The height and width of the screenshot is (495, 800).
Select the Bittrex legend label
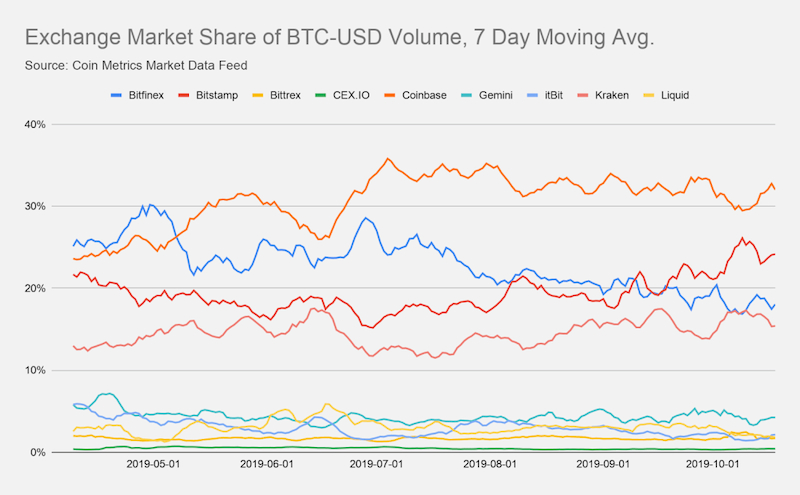click(x=285, y=95)
